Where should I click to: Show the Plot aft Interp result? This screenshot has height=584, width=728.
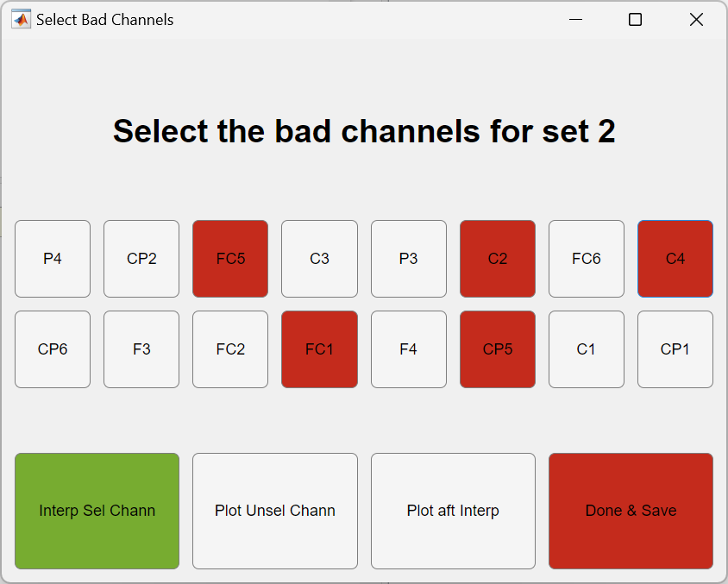click(x=453, y=512)
